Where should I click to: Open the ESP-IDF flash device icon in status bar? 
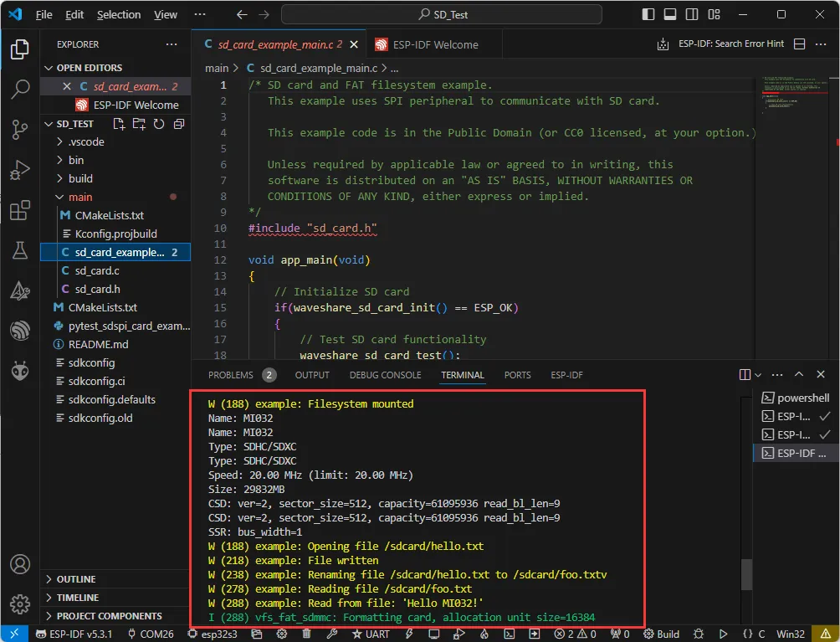click(x=408, y=634)
